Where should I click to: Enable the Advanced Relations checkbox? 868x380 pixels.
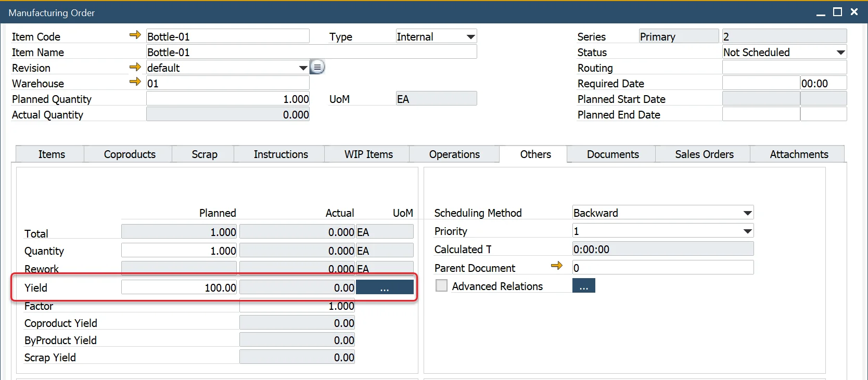pos(441,286)
